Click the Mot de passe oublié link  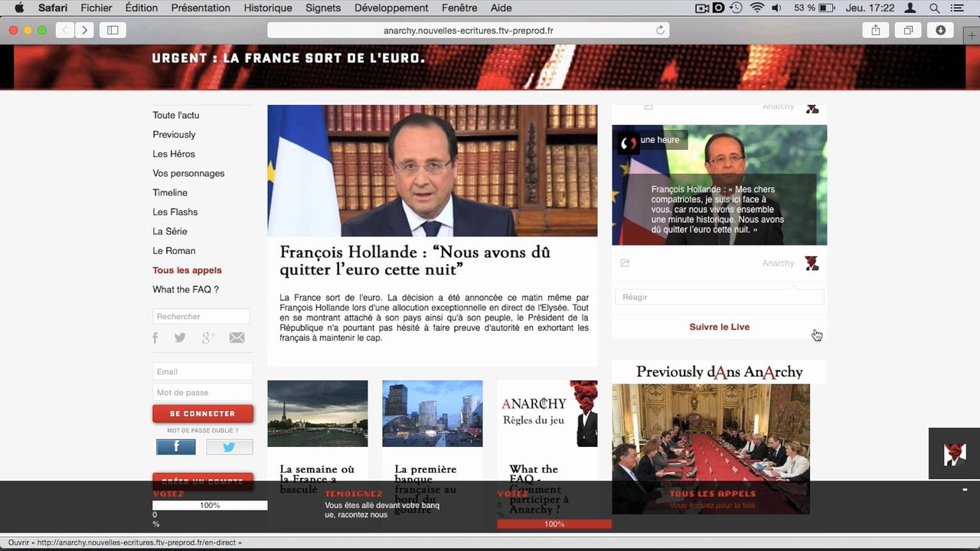tap(203, 431)
